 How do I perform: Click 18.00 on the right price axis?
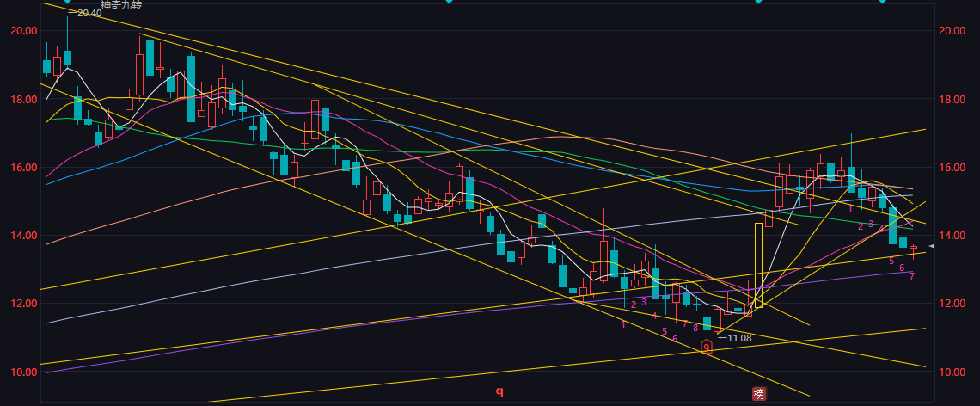tap(952, 99)
